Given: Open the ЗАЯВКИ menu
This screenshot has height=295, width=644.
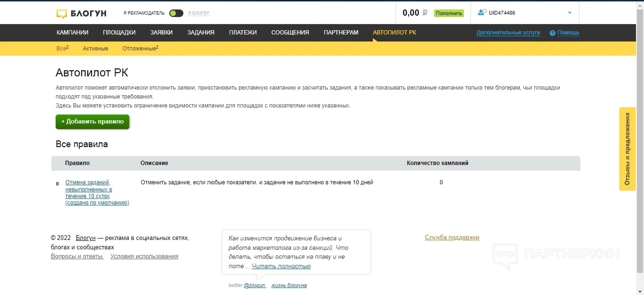Looking at the screenshot, I should point(161,33).
